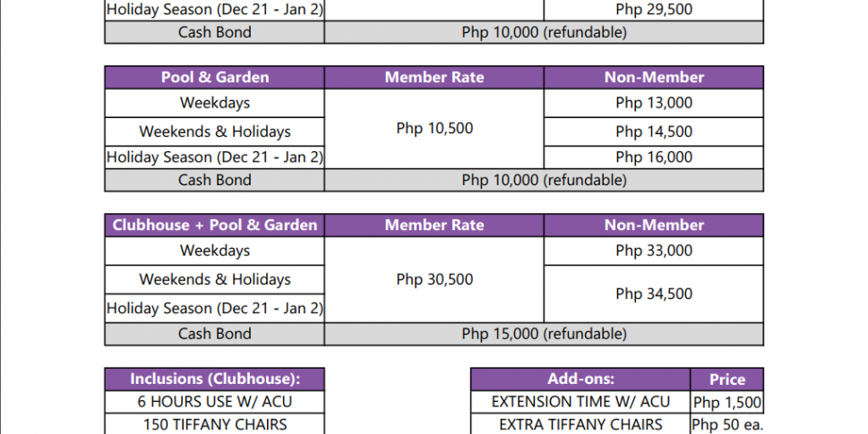Select the Php 10,500 member rate cell
Viewport: 868px width, 434px height.
point(434,129)
